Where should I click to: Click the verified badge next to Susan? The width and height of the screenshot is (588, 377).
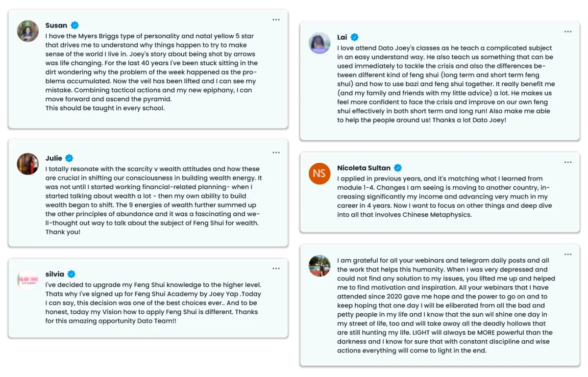[x=75, y=25]
